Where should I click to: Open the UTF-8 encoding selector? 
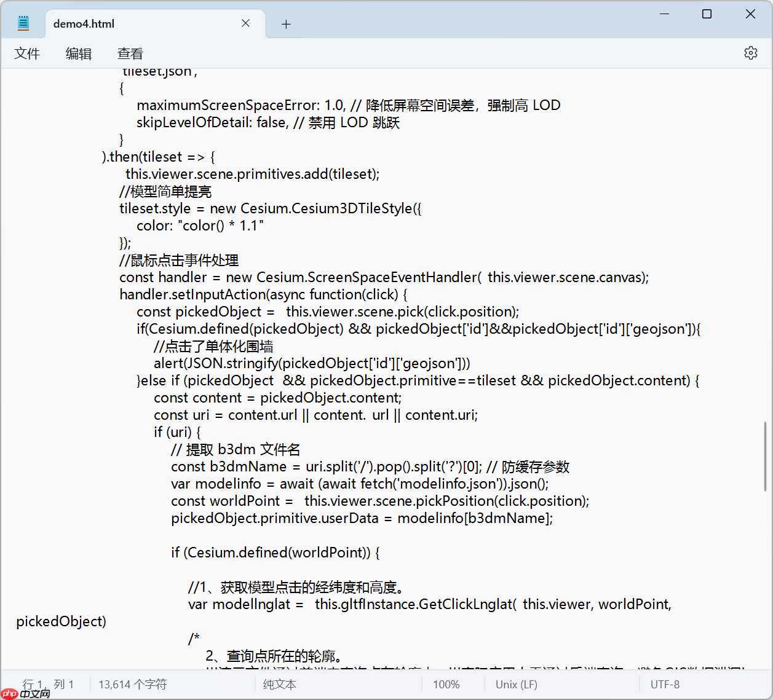tap(664, 684)
